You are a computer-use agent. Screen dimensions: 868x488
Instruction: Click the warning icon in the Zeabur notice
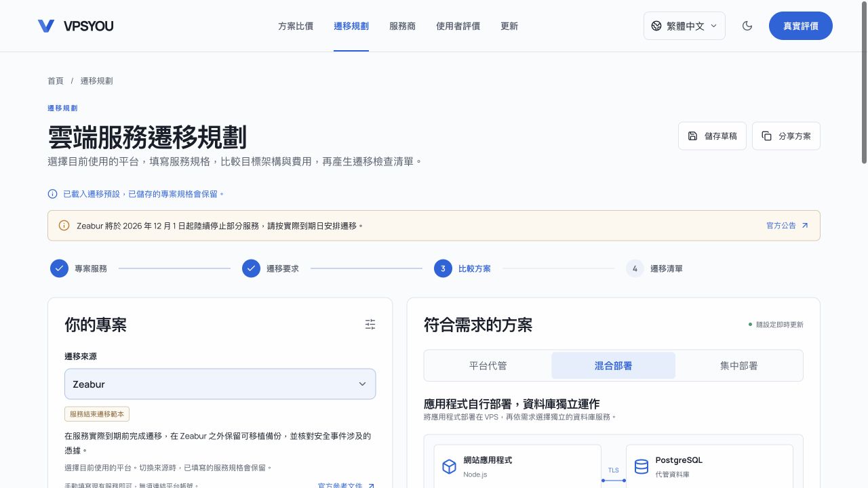(x=64, y=226)
